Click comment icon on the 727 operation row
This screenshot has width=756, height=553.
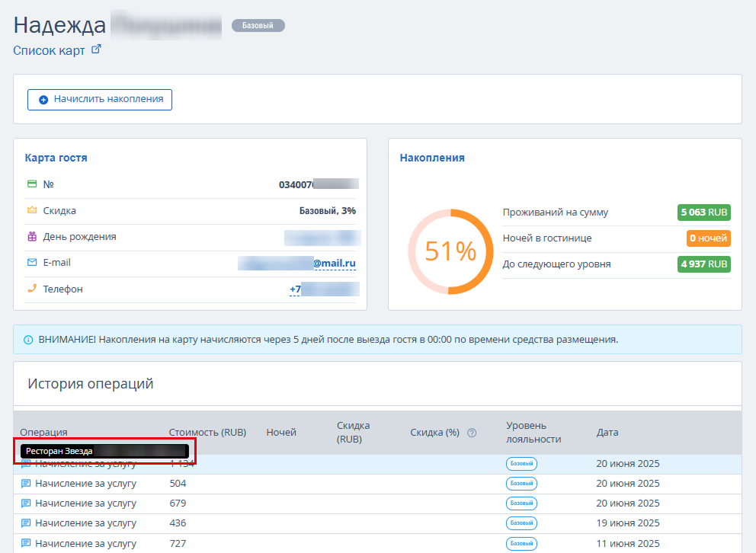pyautogui.click(x=26, y=543)
